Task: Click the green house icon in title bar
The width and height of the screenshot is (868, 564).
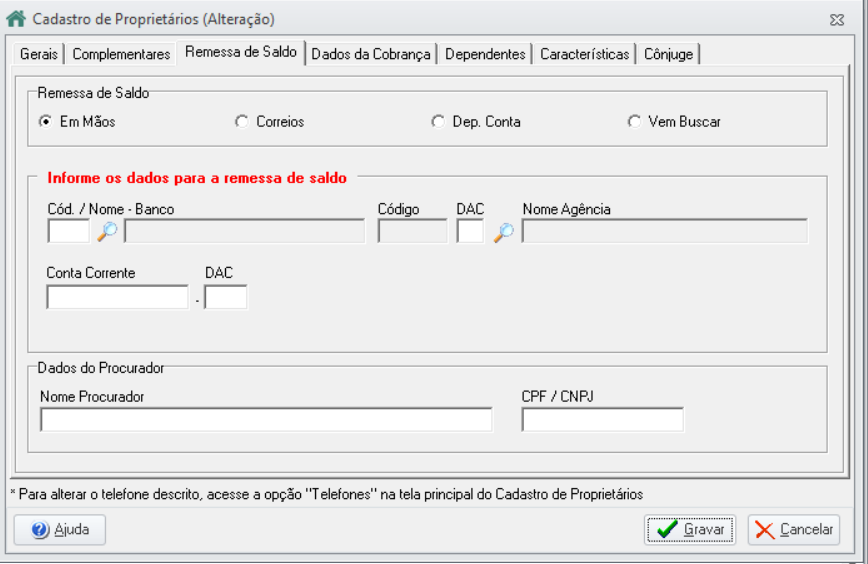Action: (x=16, y=19)
